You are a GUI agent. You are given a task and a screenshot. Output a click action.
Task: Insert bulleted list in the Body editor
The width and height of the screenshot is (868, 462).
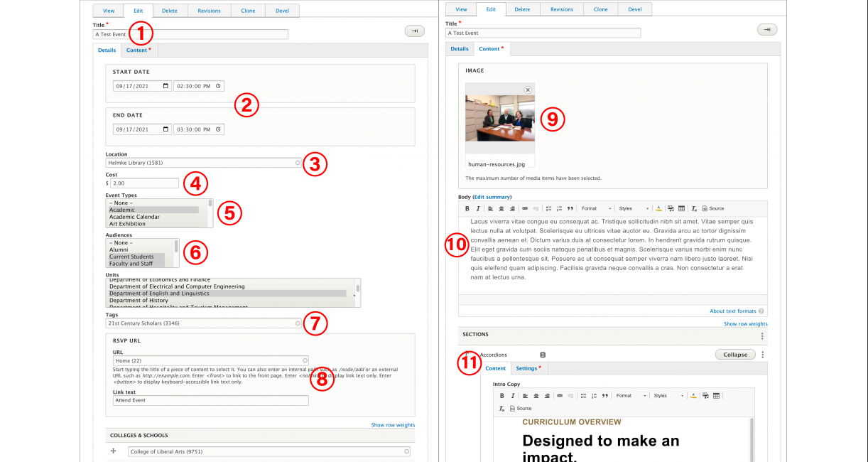[x=548, y=208]
